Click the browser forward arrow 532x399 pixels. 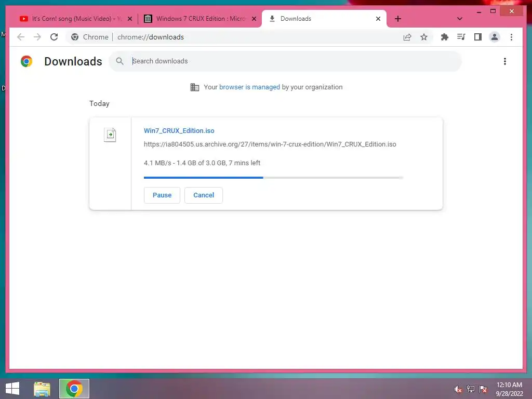pyautogui.click(x=37, y=37)
